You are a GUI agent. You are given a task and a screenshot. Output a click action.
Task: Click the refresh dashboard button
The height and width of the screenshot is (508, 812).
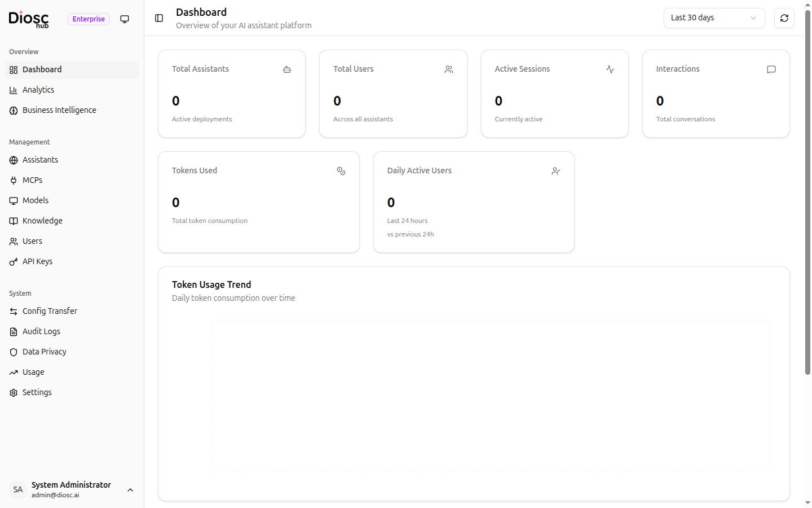pos(784,18)
